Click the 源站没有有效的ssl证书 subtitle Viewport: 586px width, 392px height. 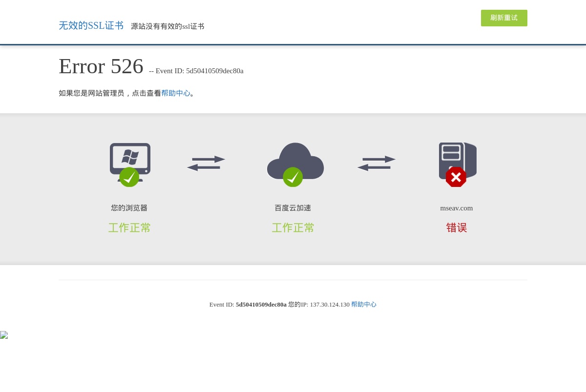coord(167,26)
